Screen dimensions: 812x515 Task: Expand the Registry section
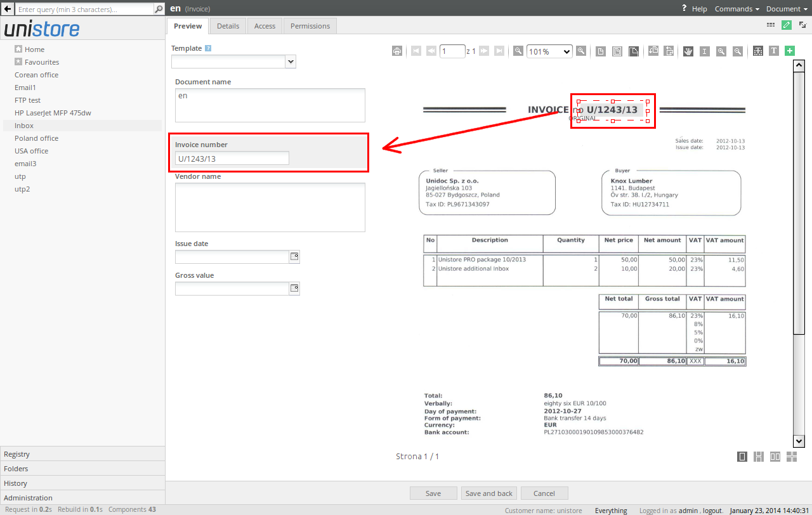82,454
